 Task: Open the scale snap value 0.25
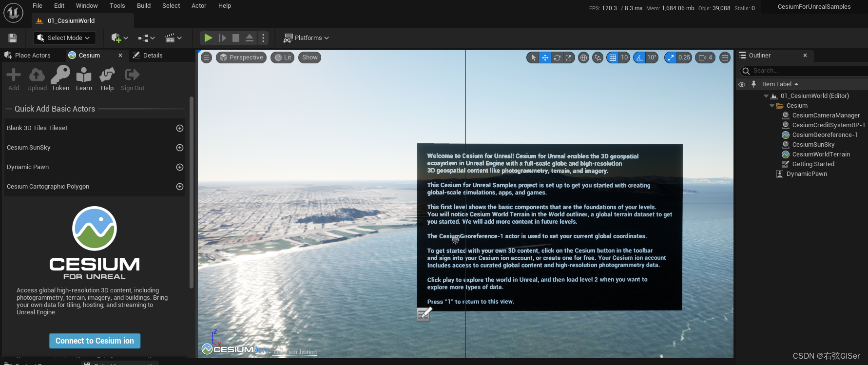[684, 58]
